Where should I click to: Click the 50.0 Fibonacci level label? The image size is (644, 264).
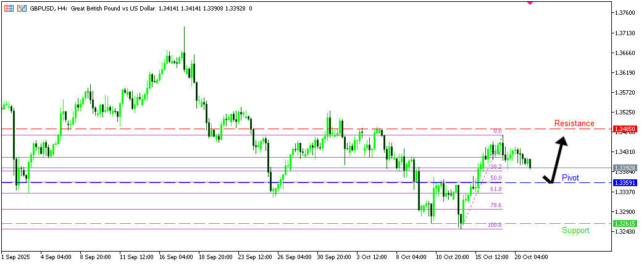tap(496, 178)
